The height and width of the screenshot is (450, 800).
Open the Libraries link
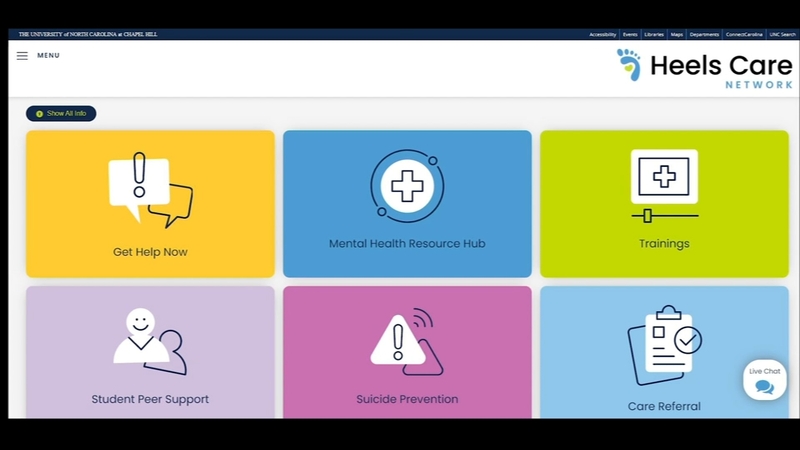(654, 35)
